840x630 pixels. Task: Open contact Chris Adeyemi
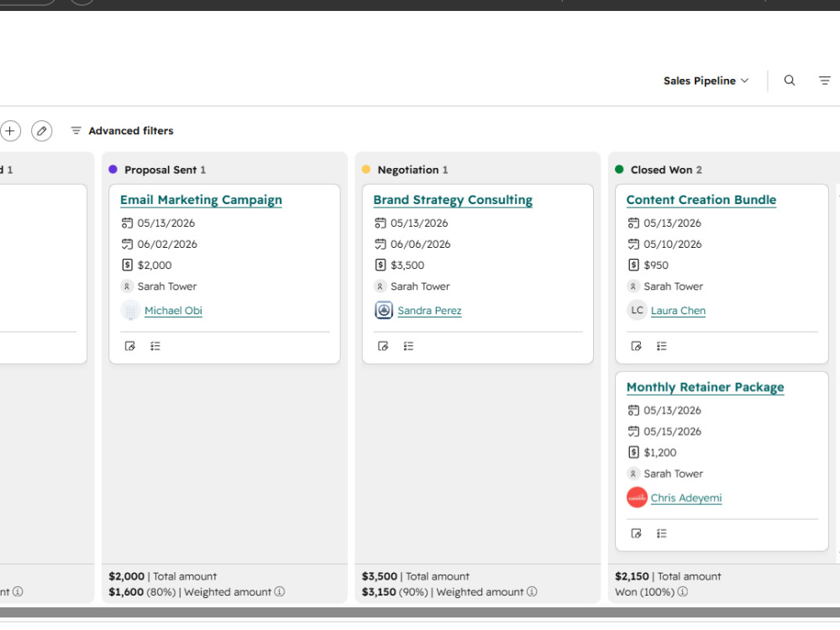pos(685,498)
